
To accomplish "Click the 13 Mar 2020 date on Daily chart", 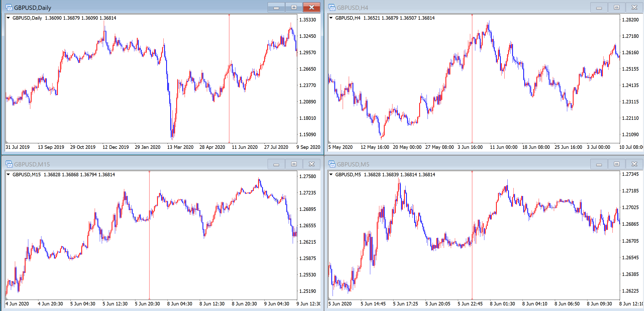I will tap(180, 147).
